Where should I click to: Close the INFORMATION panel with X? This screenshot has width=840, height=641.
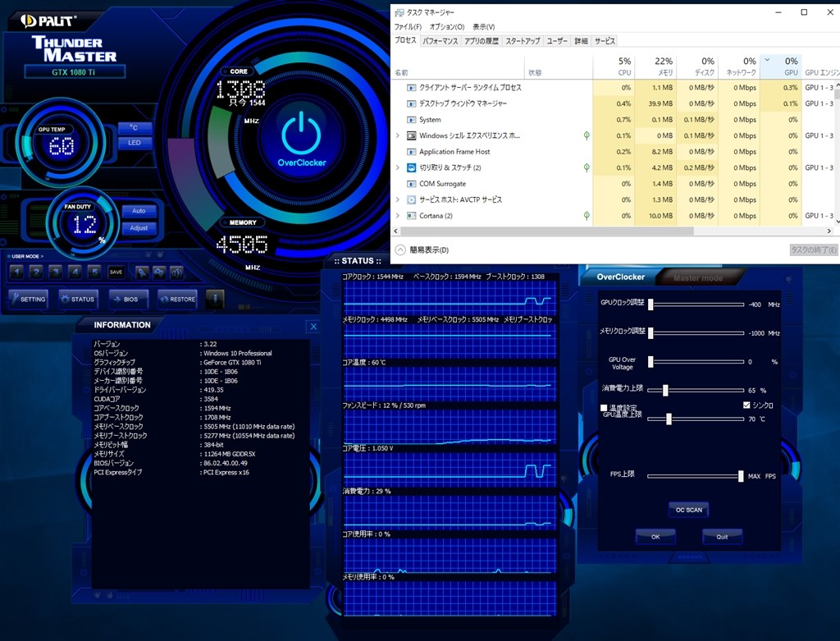click(314, 326)
